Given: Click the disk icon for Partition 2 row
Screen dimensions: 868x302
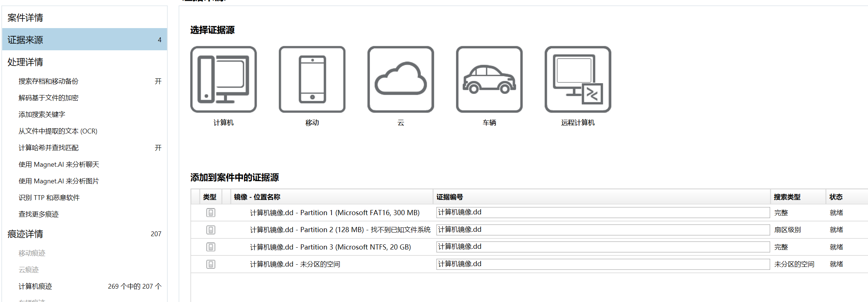Looking at the screenshot, I should [x=211, y=230].
